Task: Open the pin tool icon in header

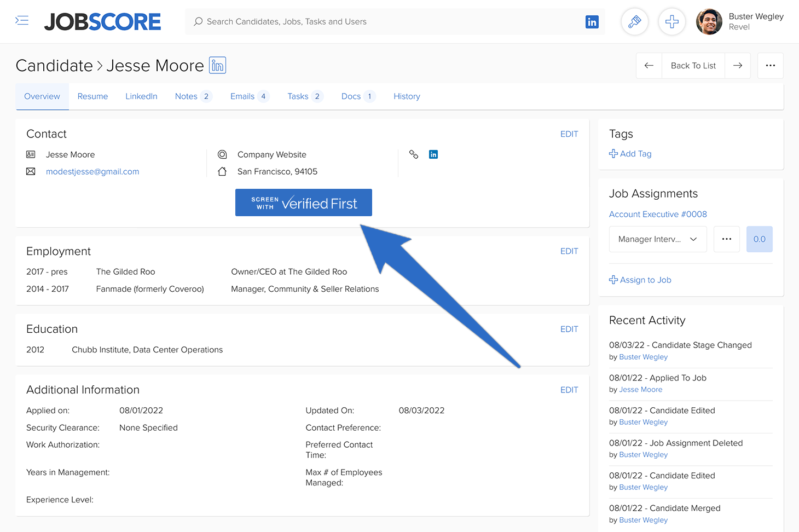Action: [x=635, y=22]
